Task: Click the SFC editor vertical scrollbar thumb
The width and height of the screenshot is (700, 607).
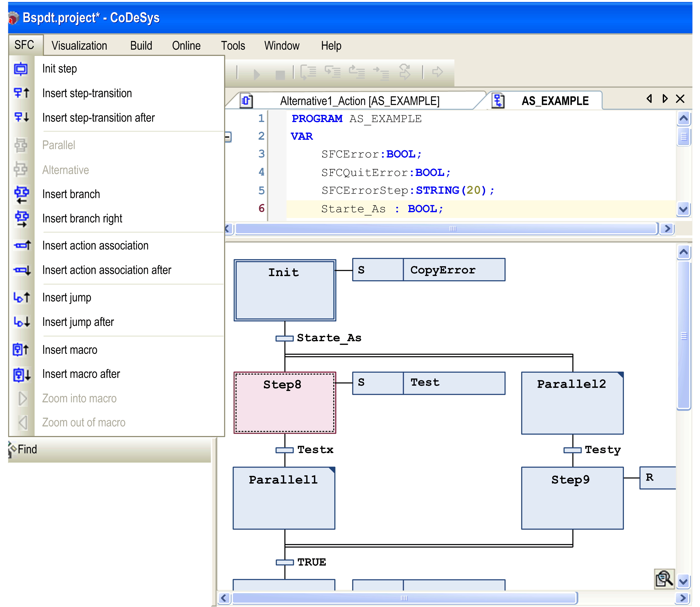Action: click(683, 335)
